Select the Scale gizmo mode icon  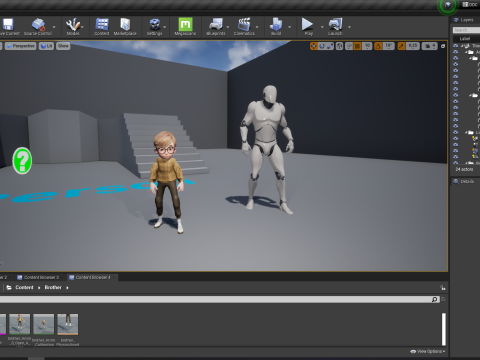point(330,46)
